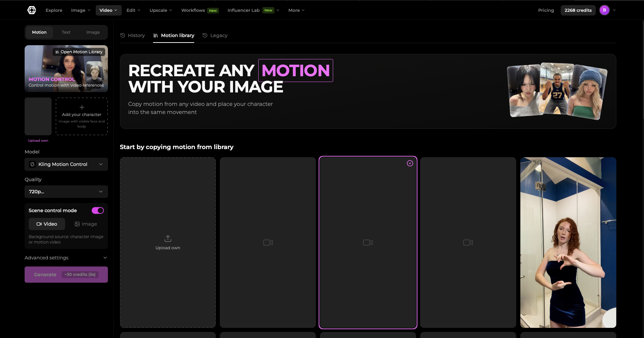The width and height of the screenshot is (644, 338).
Task: Click the upload icon on the Upload own card
Action: click(168, 238)
